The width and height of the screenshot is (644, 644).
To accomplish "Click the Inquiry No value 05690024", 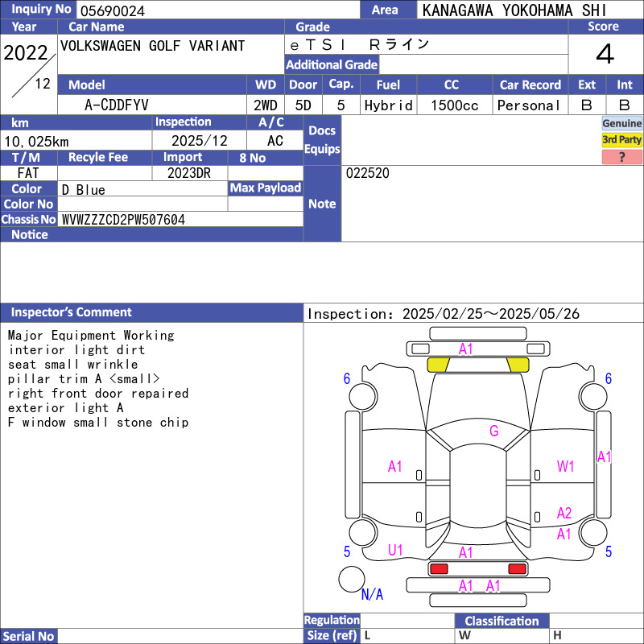I will click(x=112, y=10).
